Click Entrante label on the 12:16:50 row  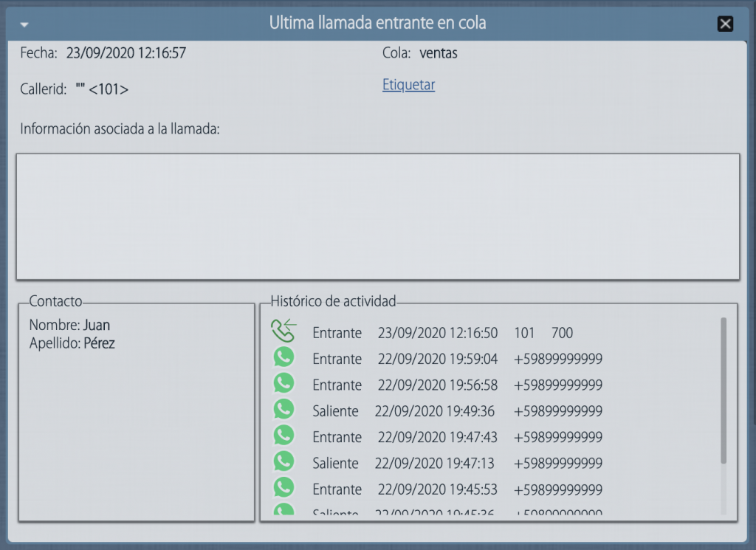tap(337, 333)
